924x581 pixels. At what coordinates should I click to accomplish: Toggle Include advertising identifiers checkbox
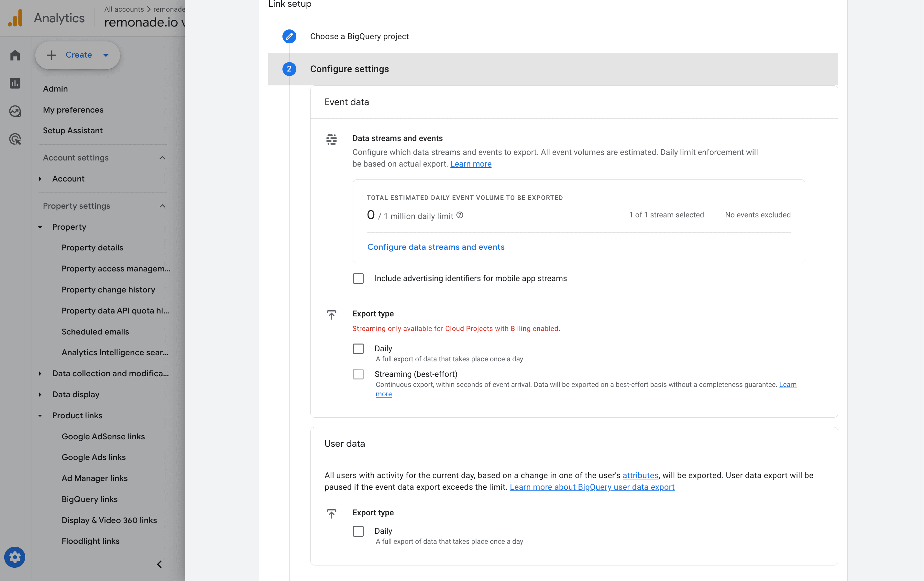click(x=358, y=279)
